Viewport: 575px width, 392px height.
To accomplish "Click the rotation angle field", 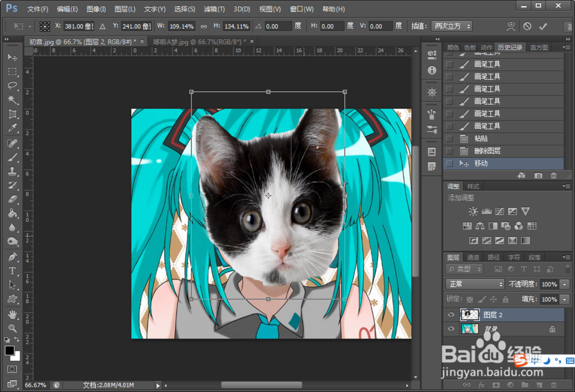I will (x=278, y=26).
